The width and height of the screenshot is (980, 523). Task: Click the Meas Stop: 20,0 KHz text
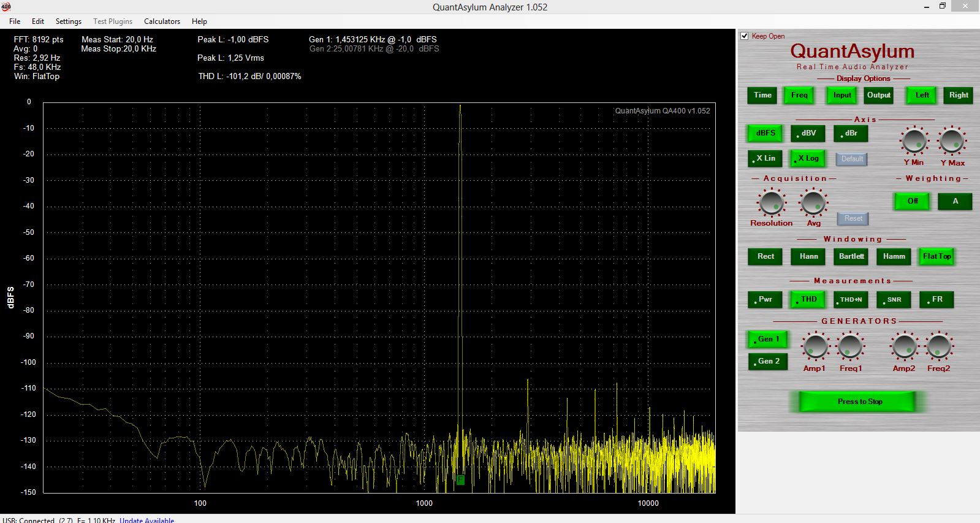point(119,48)
